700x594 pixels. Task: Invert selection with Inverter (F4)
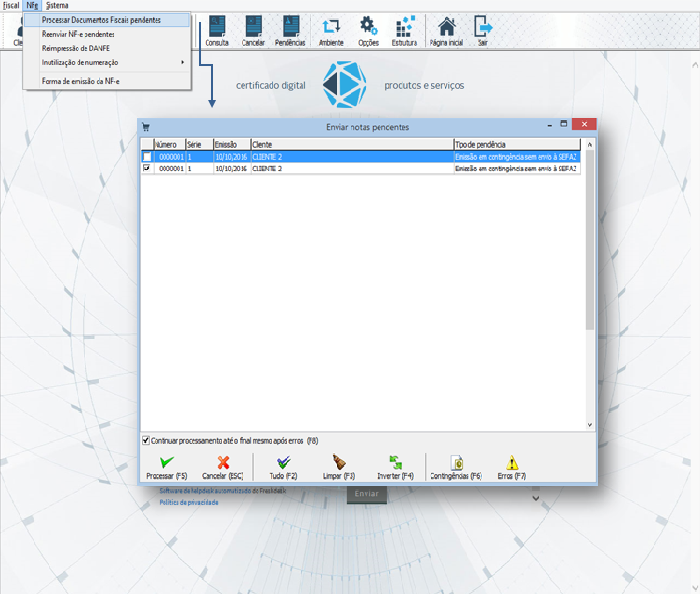(395, 468)
